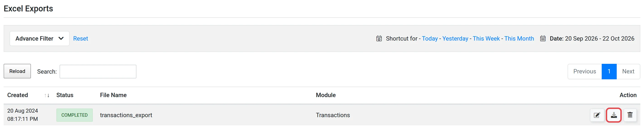644x129 pixels.
Task: Show exports for This Month
Action: tap(519, 39)
